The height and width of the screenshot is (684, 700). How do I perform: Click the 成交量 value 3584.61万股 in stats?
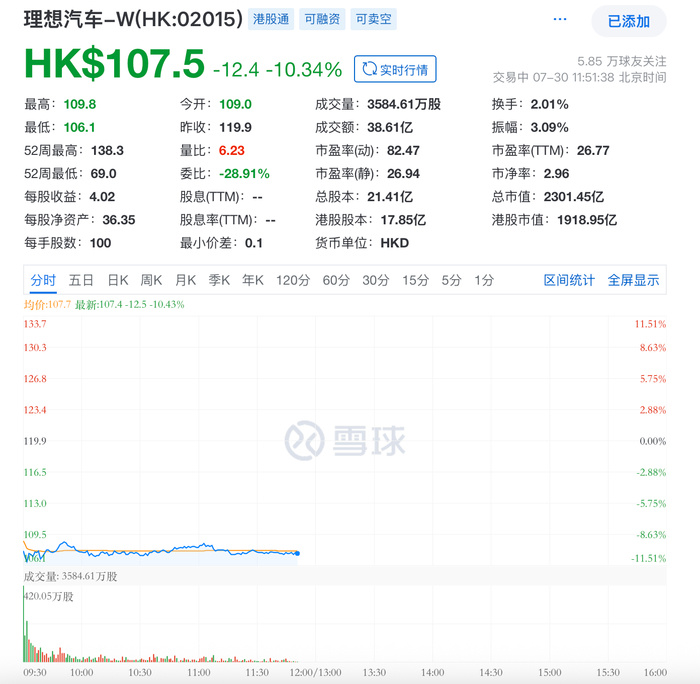pos(404,104)
